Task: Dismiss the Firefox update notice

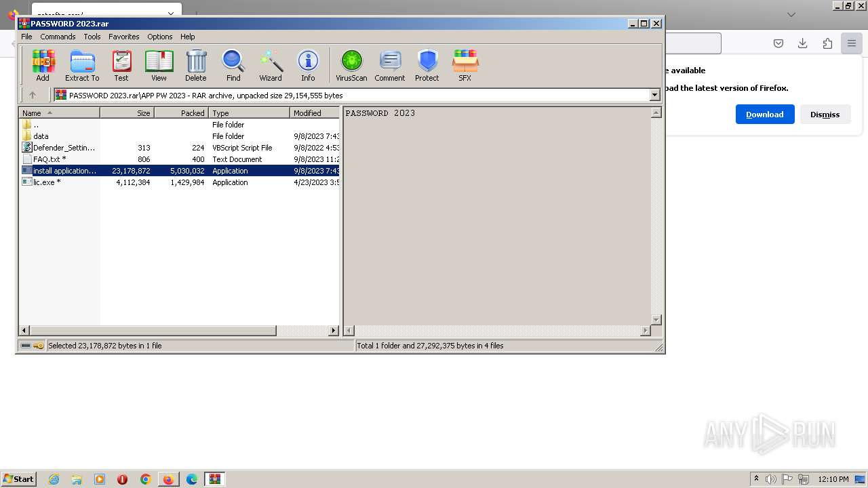Action: click(x=825, y=115)
